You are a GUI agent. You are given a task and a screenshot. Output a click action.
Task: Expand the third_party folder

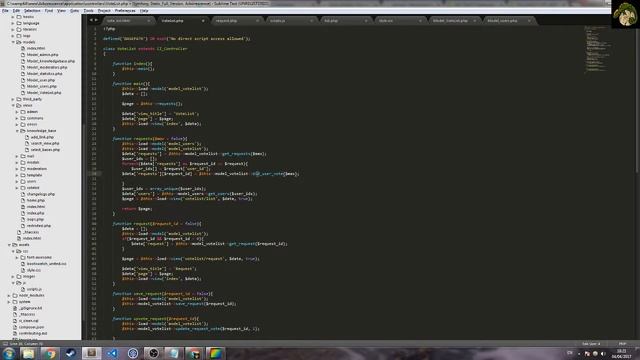13,99
